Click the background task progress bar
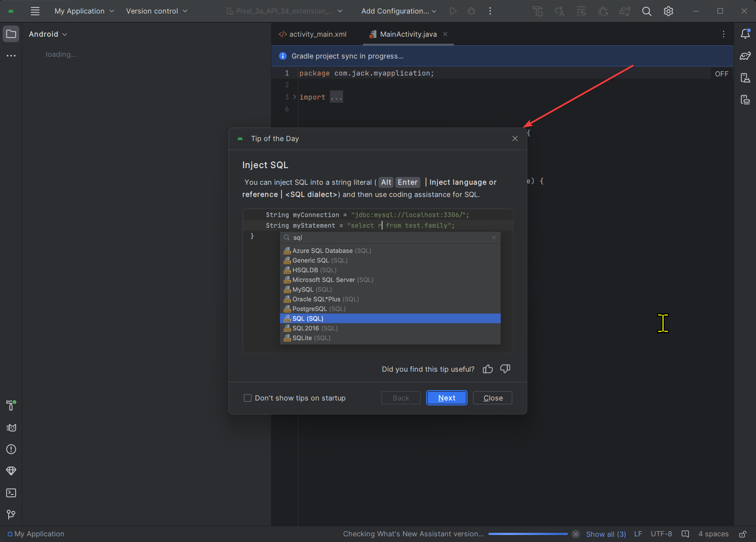 point(528,534)
